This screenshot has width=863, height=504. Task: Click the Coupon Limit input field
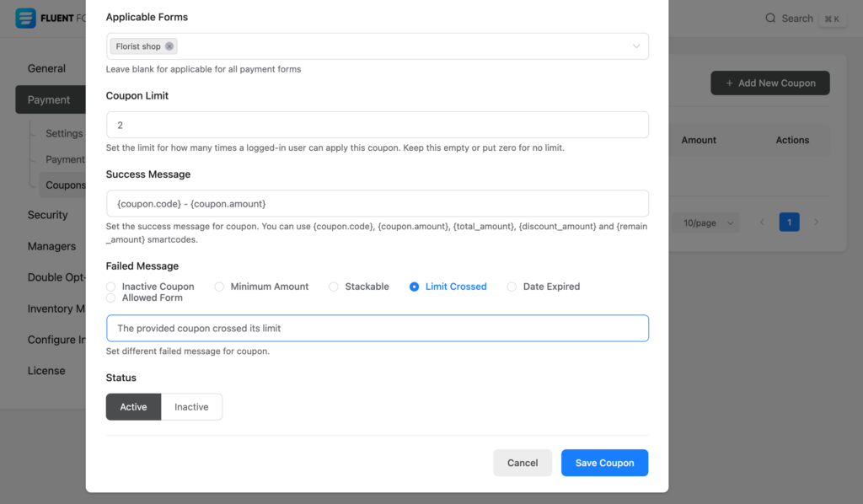[x=377, y=125]
